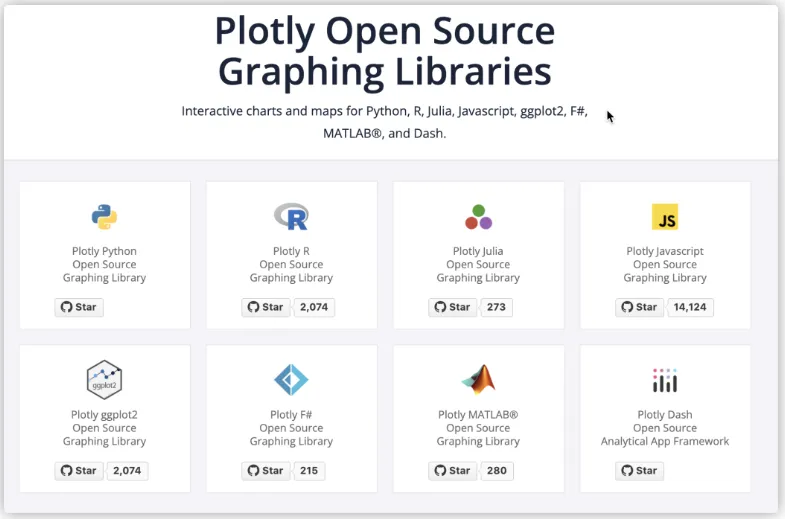Image resolution: width=785 pixels, height=519 pixels.
Task: Open the Plotly Javascript 14,124 star count
Action: (x=691, y=307)
